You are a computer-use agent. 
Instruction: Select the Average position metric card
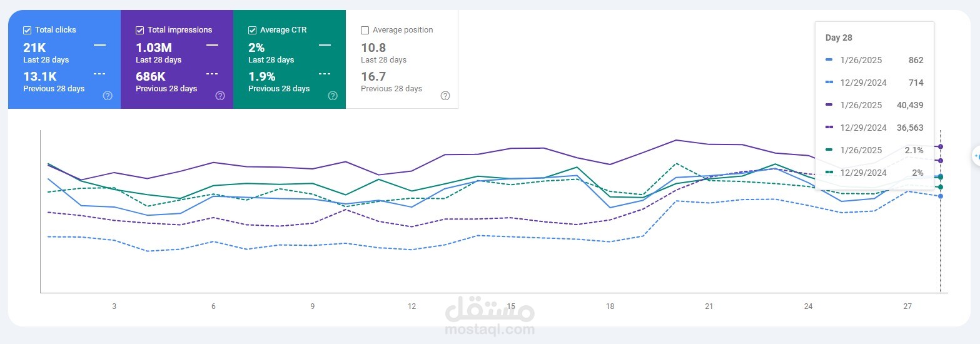point(402,59)
